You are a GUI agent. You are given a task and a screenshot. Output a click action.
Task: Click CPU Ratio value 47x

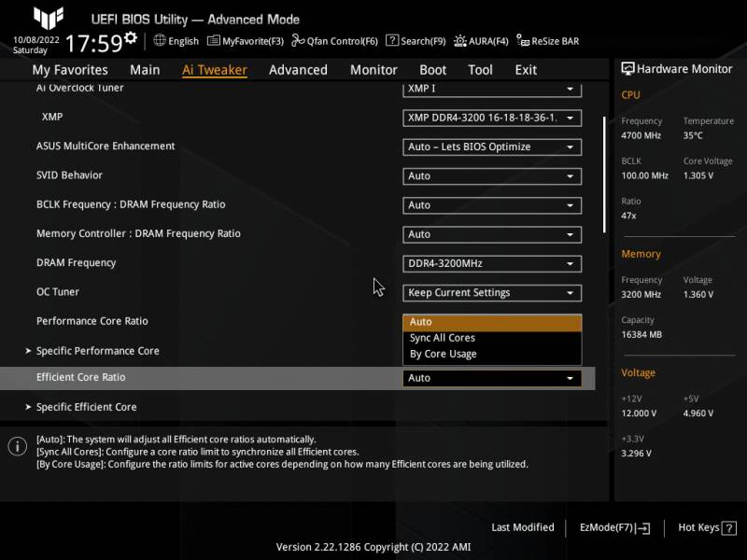[x=628, y=217]
